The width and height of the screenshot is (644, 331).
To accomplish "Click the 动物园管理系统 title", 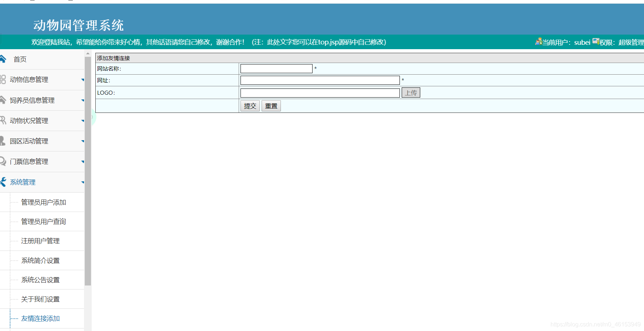I will (x=79, y=25).
